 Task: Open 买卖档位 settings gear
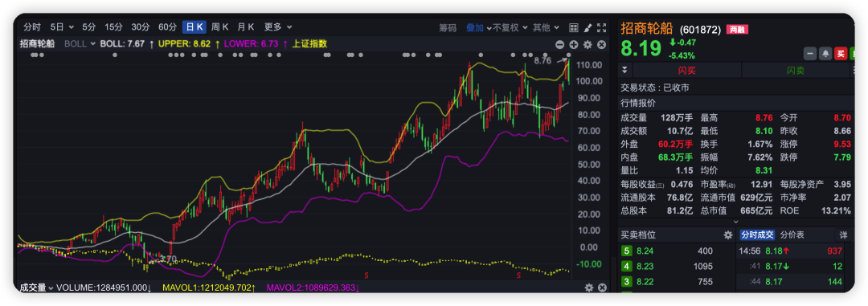pos(728,235)
